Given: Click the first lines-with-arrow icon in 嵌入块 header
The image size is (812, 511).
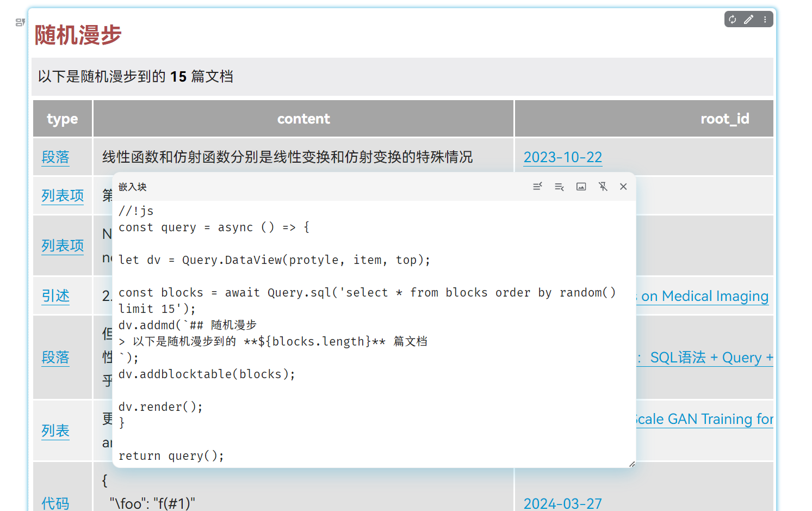Looking at the screenshot, I should (x=537, y=187).
